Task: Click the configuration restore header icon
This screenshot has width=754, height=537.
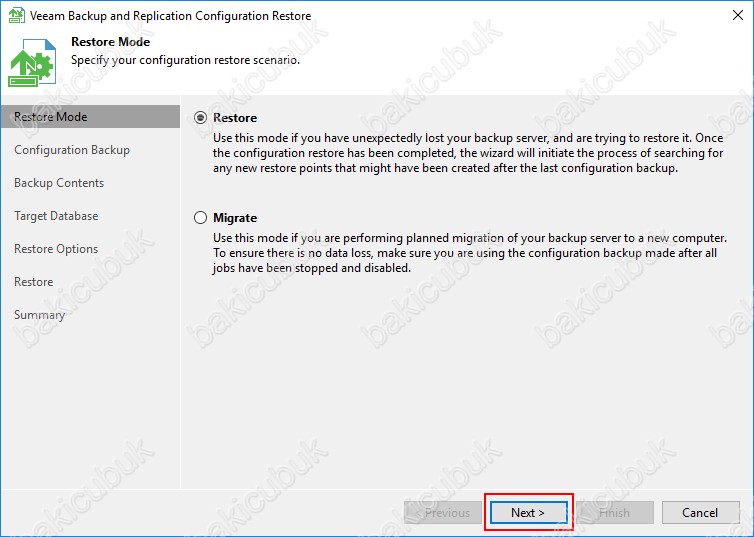Action: (x=32, y=63)
